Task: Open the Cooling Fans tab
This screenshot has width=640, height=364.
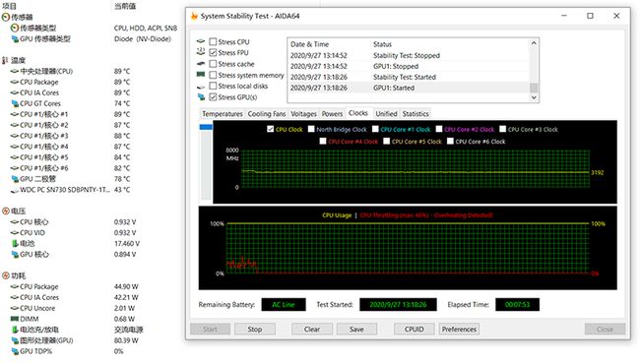Action: point(267,114)
